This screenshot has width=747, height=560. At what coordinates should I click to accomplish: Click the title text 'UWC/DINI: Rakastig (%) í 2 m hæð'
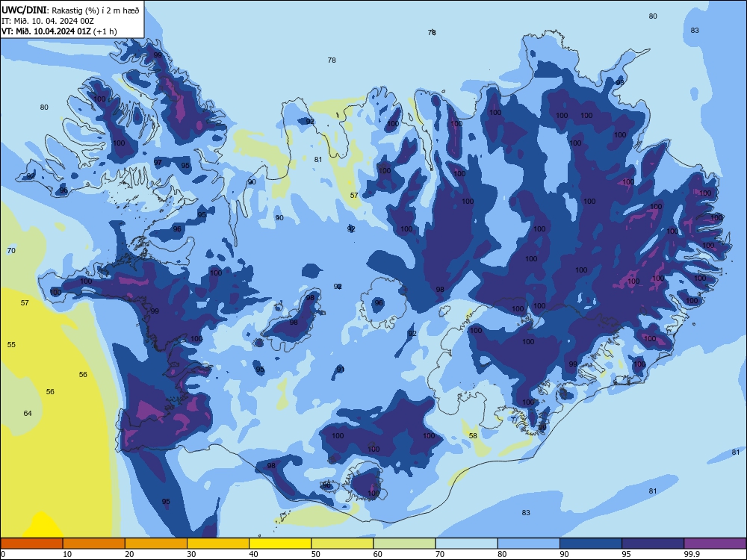click(x=70, y=10)
